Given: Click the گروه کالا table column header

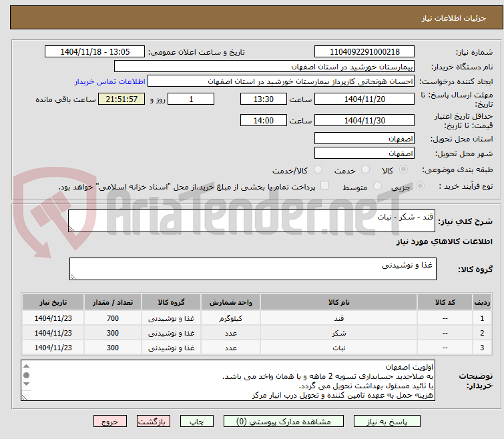Looking at the screenshot, I should coord(172,302).
